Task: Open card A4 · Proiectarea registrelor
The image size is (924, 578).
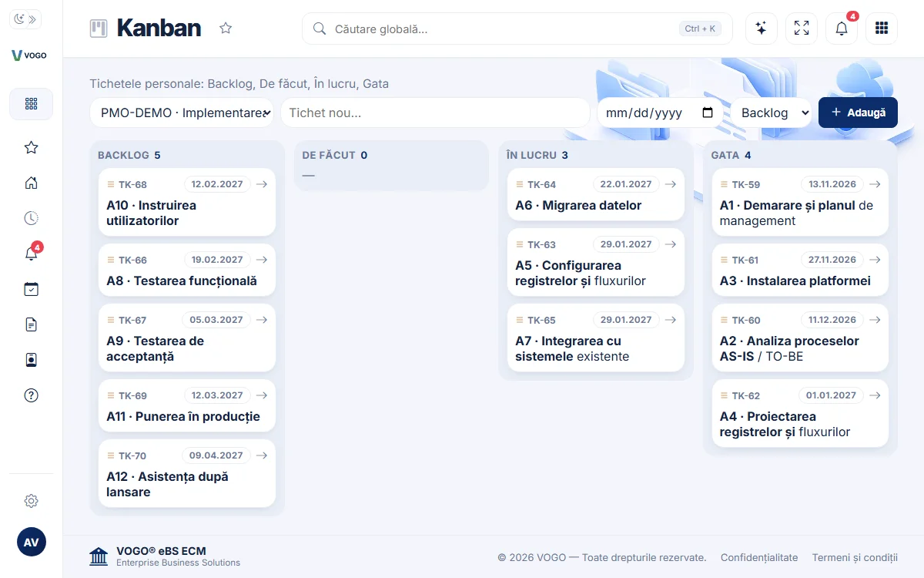Action: (x=800, y=414)
